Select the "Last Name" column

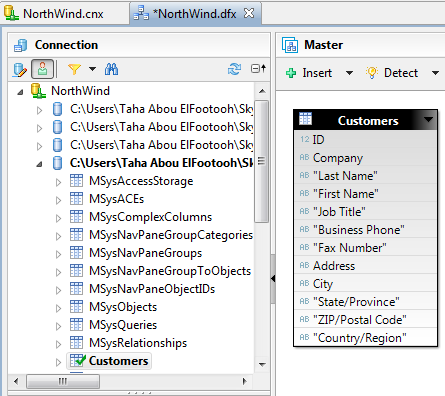(366, 175)
